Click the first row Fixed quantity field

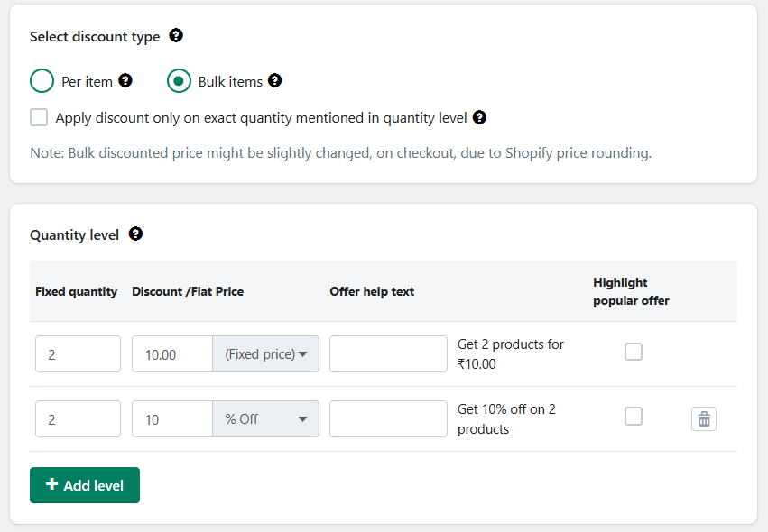78,354
